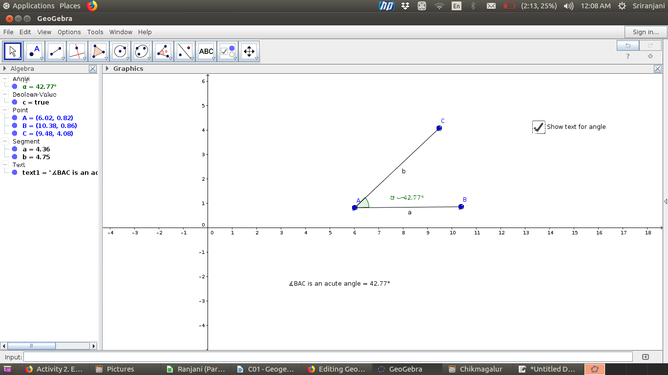668x375 pixels.
Task: Select the Ellipse conic tool
Action: click(142, 52)
